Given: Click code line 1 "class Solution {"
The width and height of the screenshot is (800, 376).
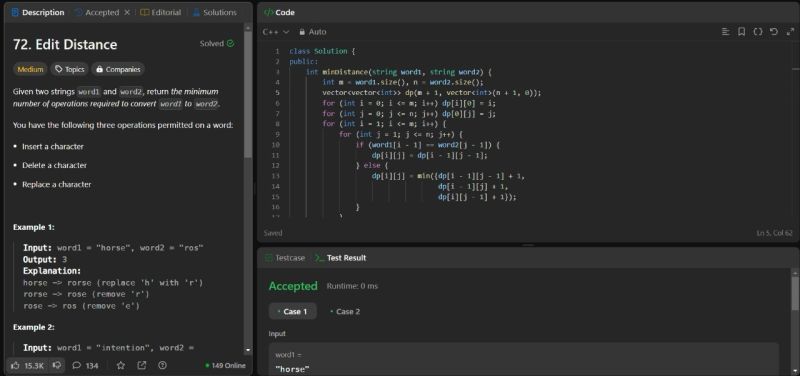Looking at the screenshot, I should tap(322, 51).
